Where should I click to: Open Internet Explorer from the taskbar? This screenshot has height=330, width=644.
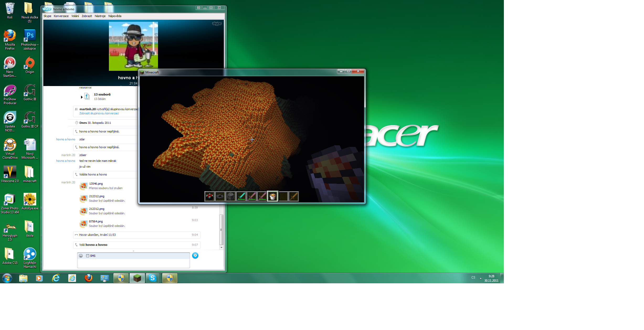(x=56, y=278)
